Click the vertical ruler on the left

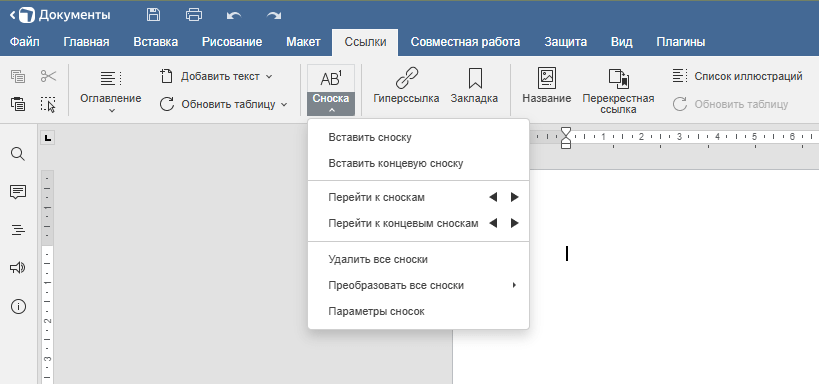point(48,277)
